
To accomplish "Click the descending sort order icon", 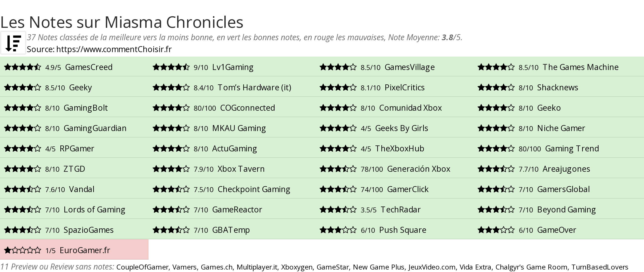I will pyautogui.click(x=13, y=43).
